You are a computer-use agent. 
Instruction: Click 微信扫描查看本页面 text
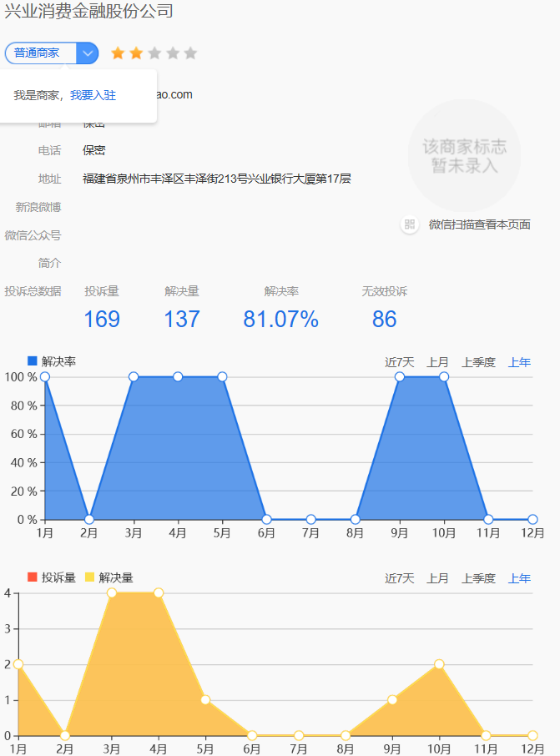(x=479, y=224)
